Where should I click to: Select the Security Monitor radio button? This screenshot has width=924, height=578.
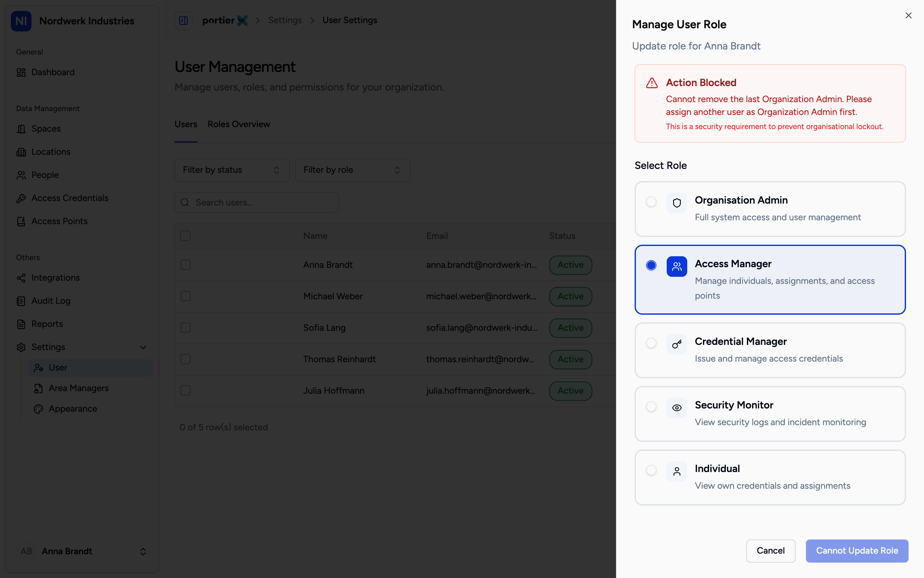point(651,406)
